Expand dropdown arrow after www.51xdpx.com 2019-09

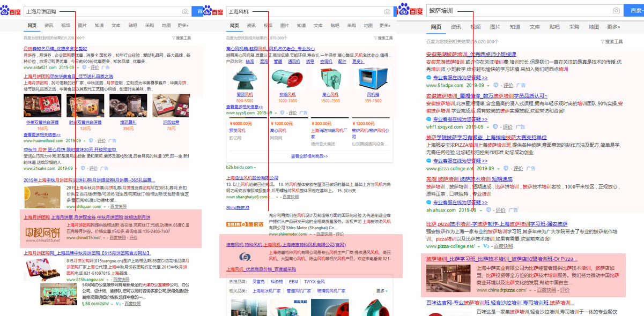[488, 85]
